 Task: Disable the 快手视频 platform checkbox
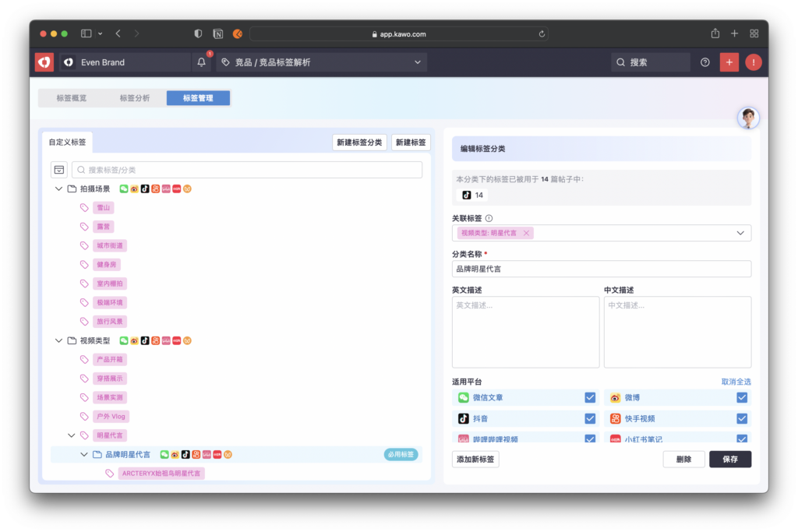742,418
